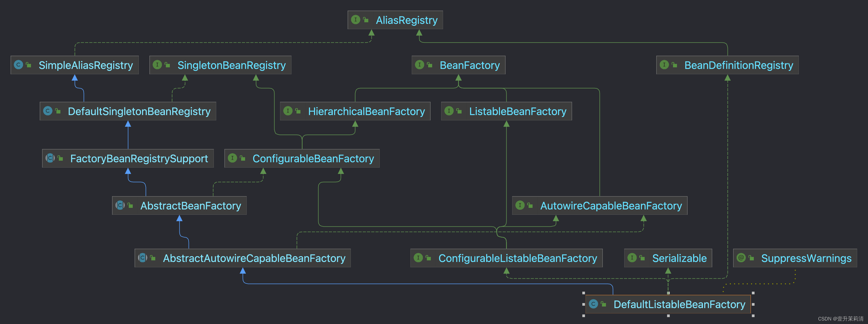
Task: Click the class icon on SimpleAliasRegistry node
Action: [x=18, y=65]
